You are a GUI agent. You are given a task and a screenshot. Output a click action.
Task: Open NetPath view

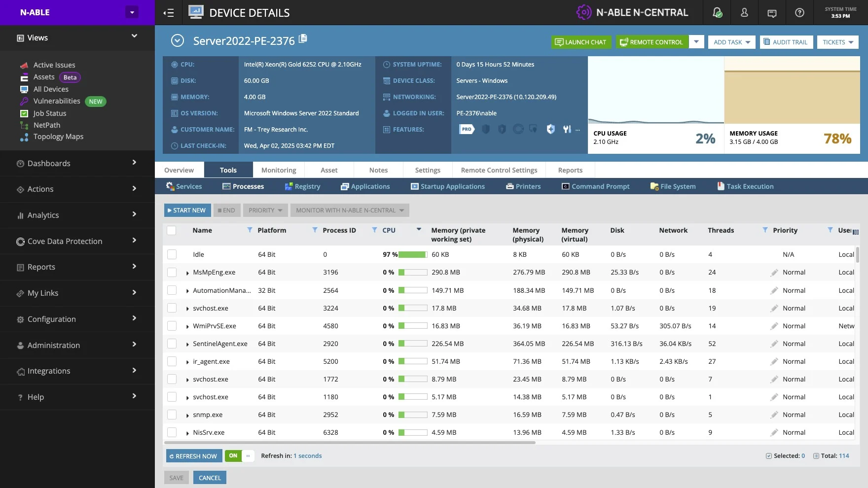tap(47, 125)
